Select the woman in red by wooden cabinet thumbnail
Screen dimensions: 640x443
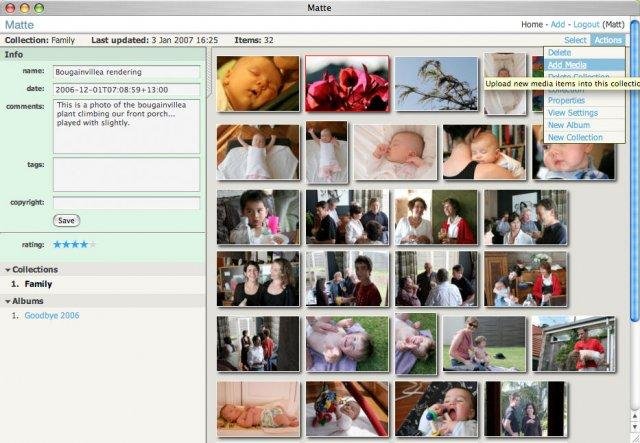click(525, 278)
